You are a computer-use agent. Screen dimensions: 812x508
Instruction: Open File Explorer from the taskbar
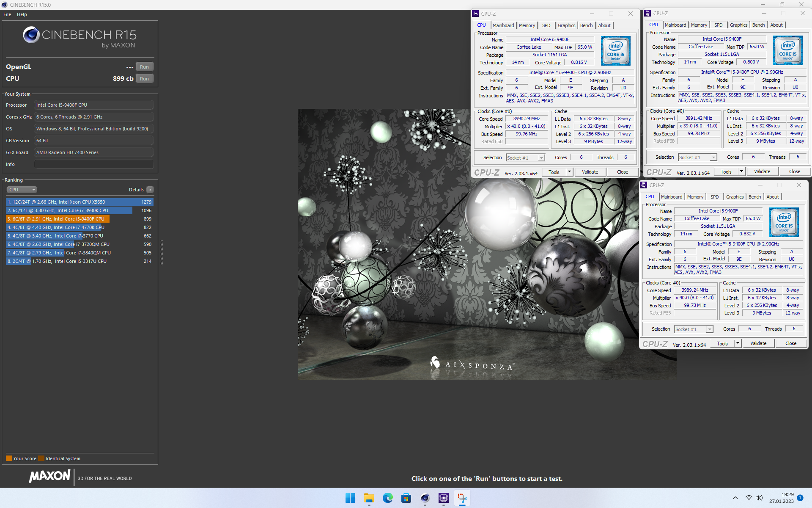tap(369, 498)
